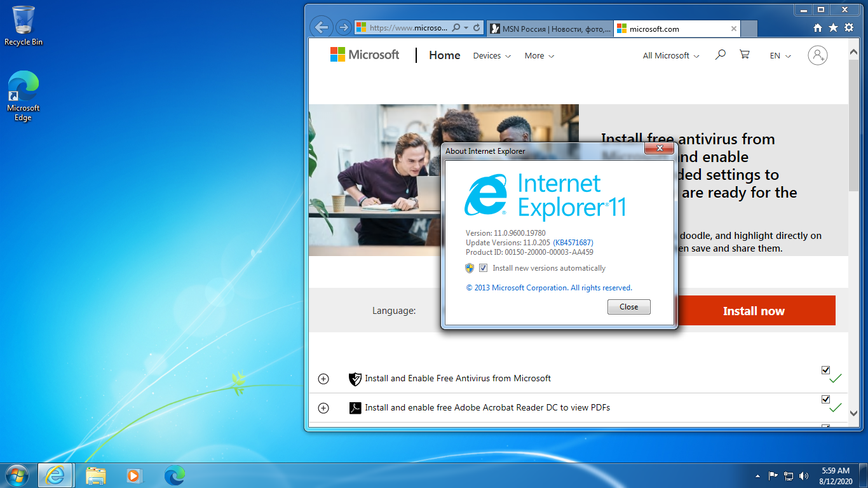Click 'Install and enable free Adobe Acrobat Reader' text
The image size is (868, 488).
click(x=487, y=407)
